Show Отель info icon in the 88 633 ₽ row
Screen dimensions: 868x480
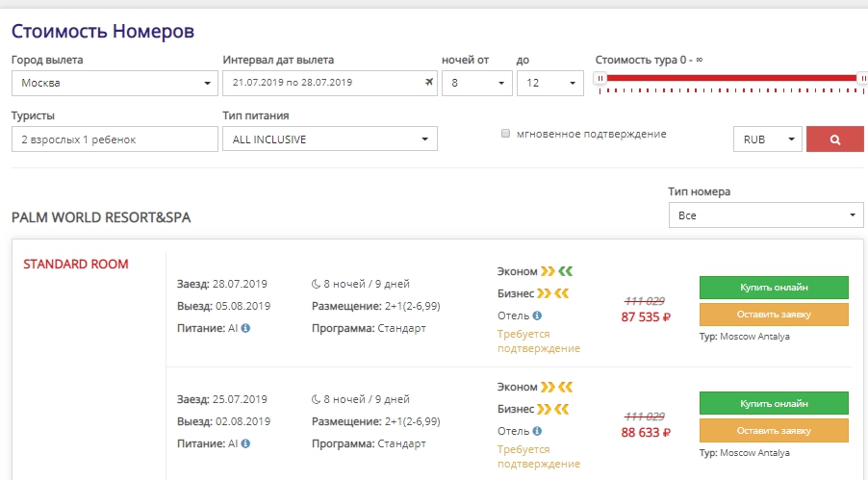(537, 431)
